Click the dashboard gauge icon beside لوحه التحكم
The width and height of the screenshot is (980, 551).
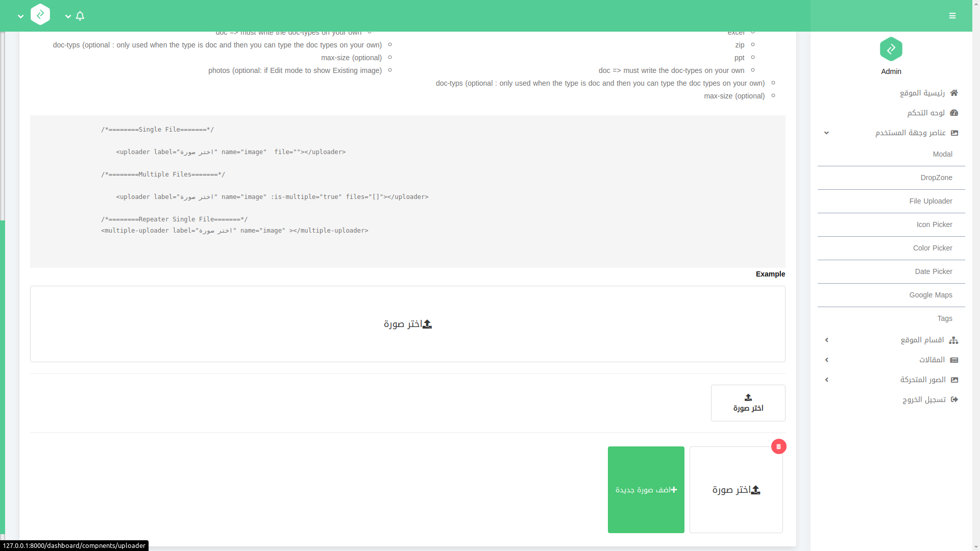(954, 113)
